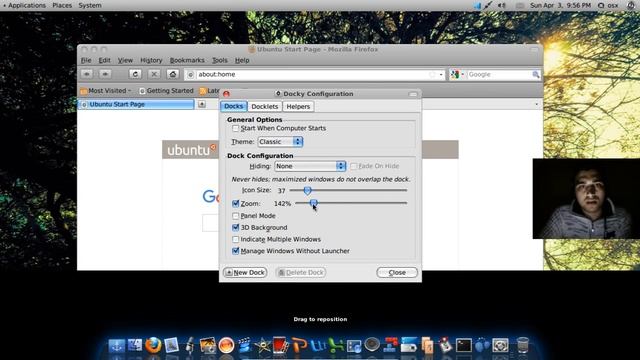
Task: Launch Finder-style file manager from dock
Action: [x=135, y=345]
